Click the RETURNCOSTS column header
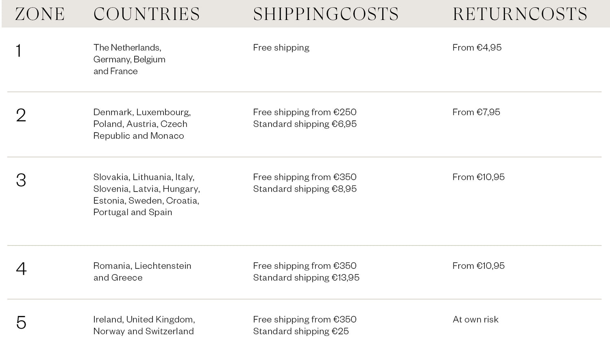This screenshot has width=610, height=364. tap(520, 14)
